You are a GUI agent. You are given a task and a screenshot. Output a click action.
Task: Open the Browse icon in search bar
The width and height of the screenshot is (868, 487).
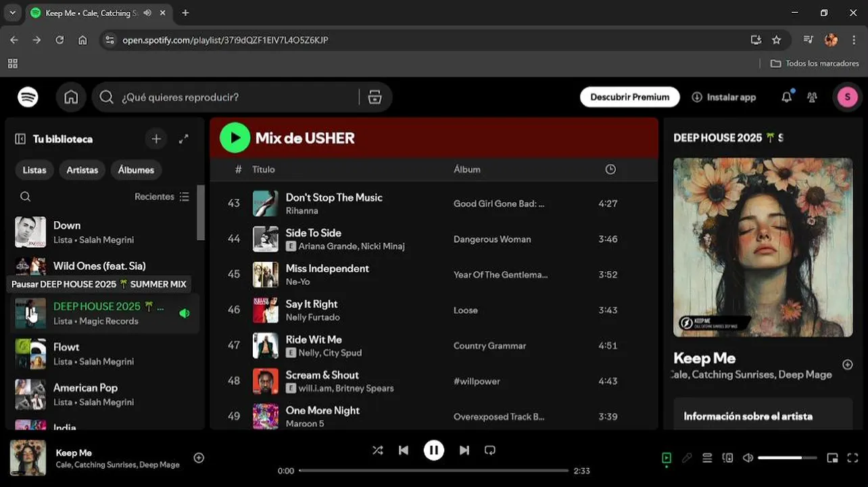click(x=375, y=97)
